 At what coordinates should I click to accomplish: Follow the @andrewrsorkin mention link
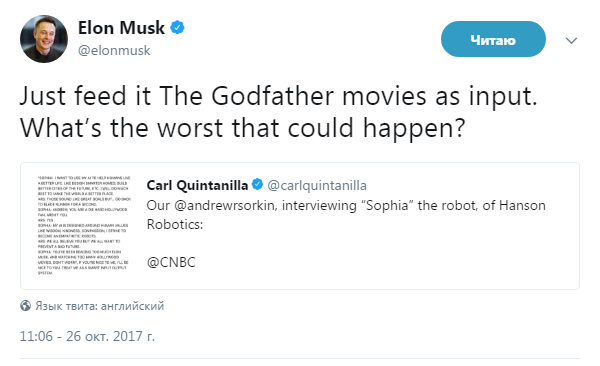pos(224,206)
